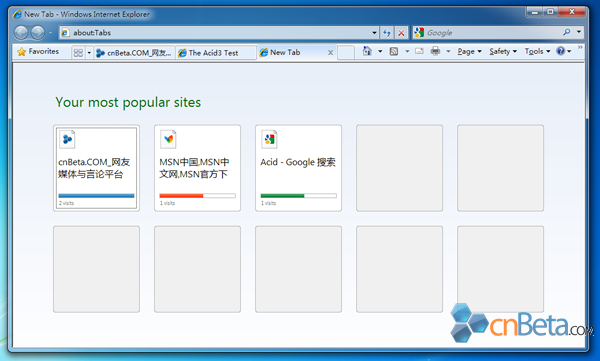
Task: Click the page icon in address bar
Action: click(65, 33)
